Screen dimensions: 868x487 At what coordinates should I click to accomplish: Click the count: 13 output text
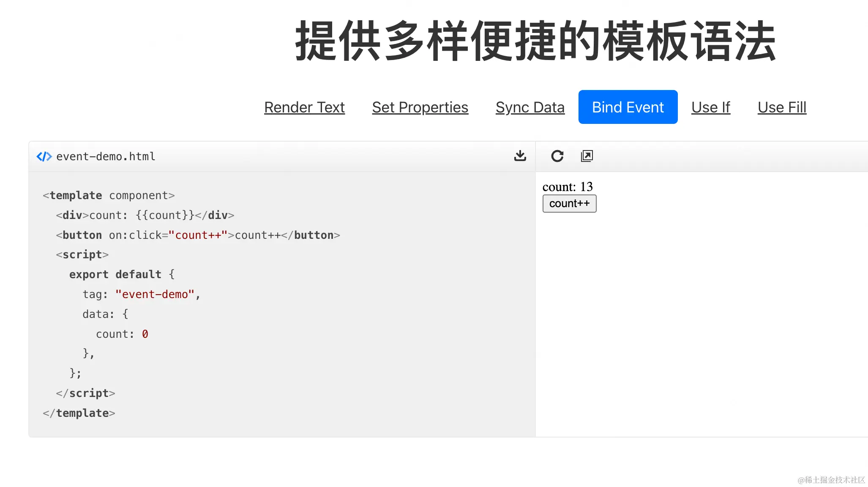tap(568, 186)
